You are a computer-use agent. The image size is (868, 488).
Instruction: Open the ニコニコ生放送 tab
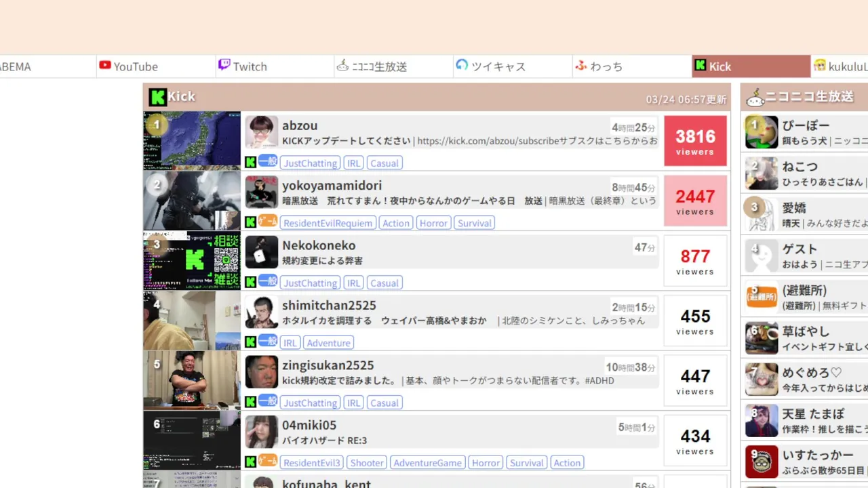point(394,66)
